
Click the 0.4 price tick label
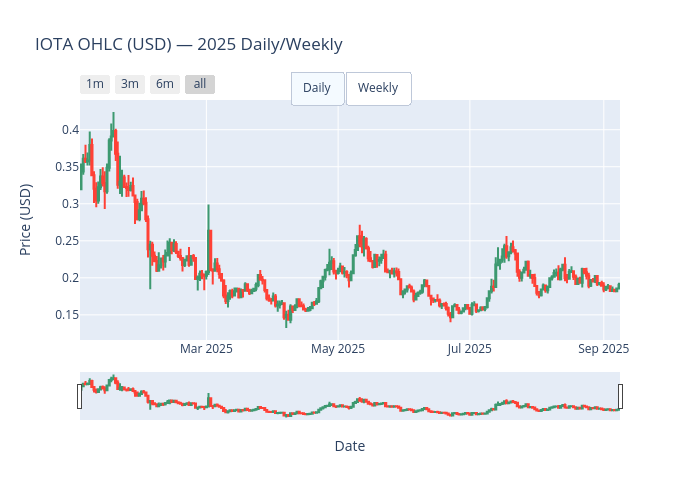(71, 130)
